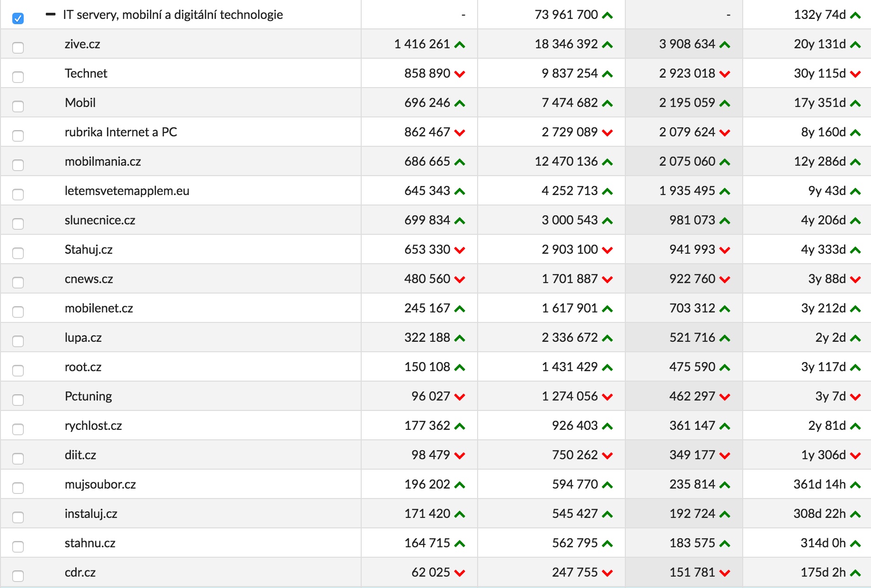
Task: Tick the root.cz row checkbox
Action: pos(18,371)
